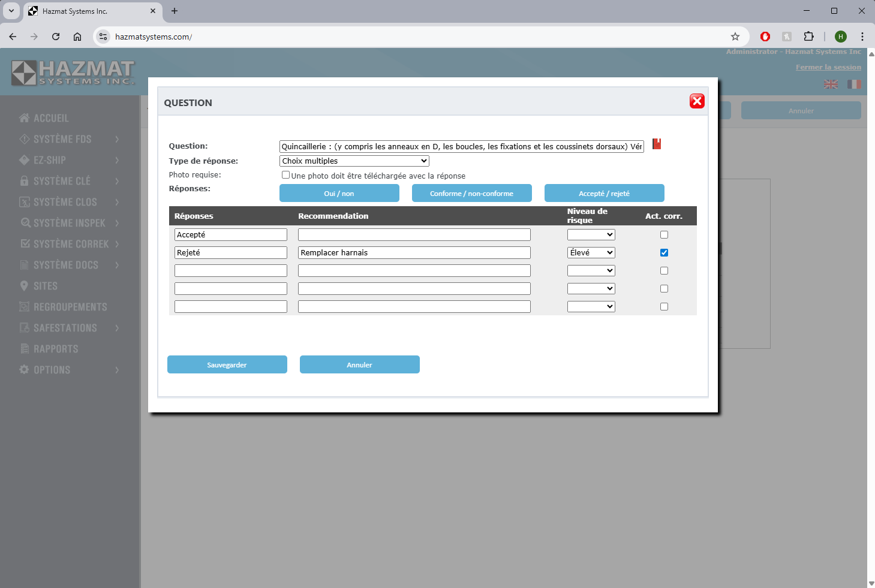Click the Sauvegarder button

(227, 364)
